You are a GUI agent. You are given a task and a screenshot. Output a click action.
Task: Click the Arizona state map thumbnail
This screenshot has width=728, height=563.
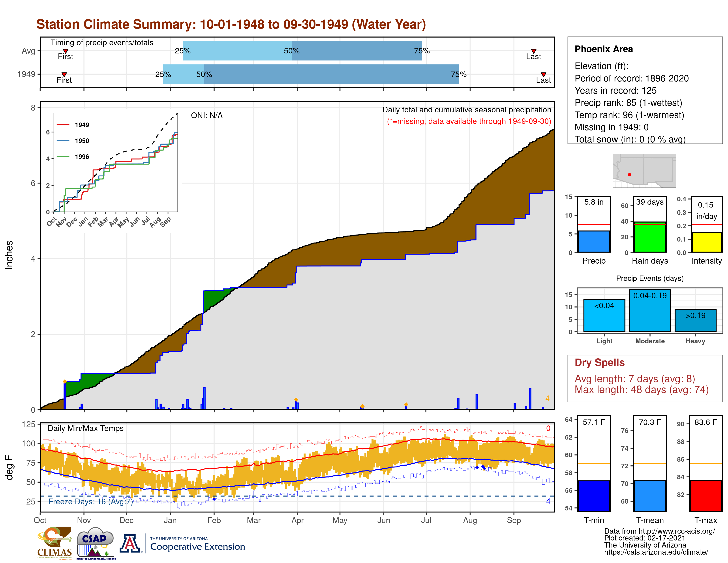(x=644, y=170)
